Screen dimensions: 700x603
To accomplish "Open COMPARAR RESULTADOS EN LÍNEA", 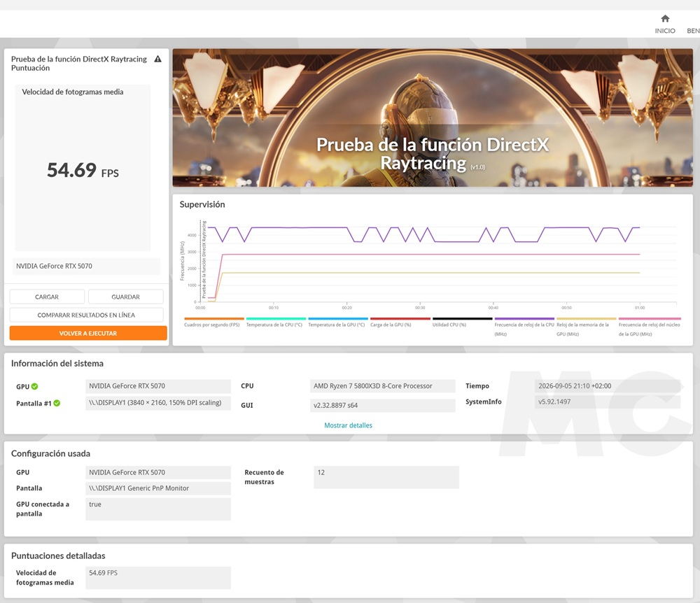I will [86, 315].
